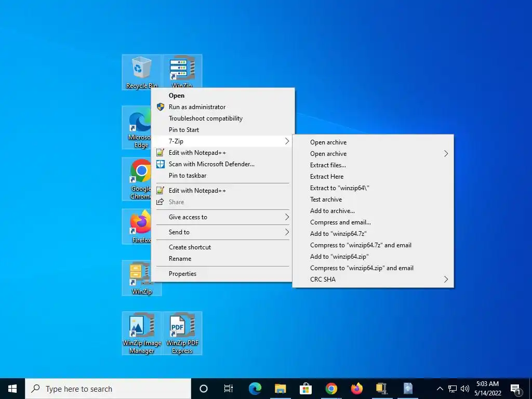The image size is (532, 399).
Task: Click the Cortana circle on the taskbar
Action: point(204,389)
